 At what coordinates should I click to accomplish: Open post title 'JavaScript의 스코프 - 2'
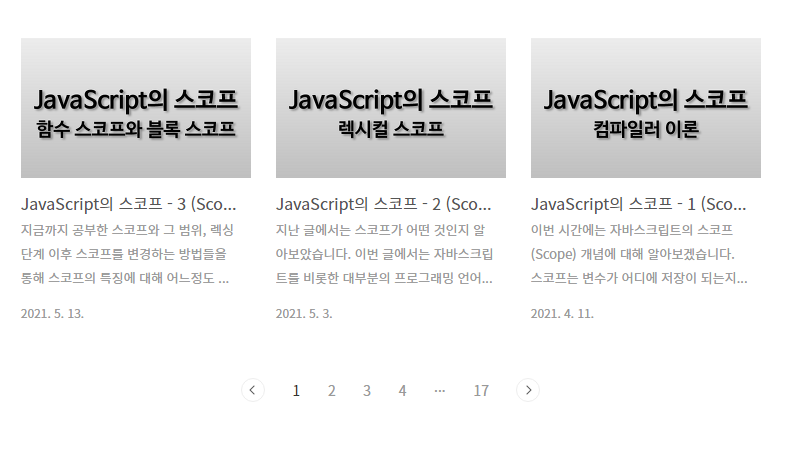[383, 204]
